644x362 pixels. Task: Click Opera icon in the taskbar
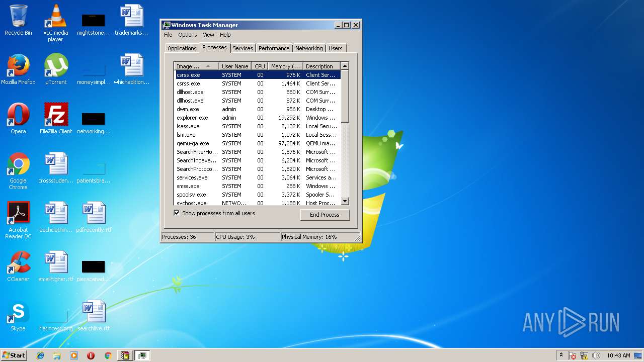pyautogui.click(x=91, y=355)
